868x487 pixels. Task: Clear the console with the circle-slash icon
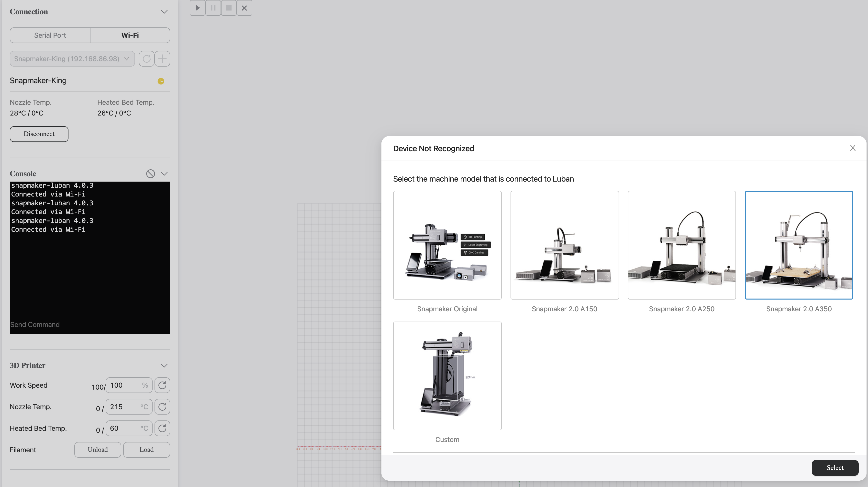tap(150, 174)
